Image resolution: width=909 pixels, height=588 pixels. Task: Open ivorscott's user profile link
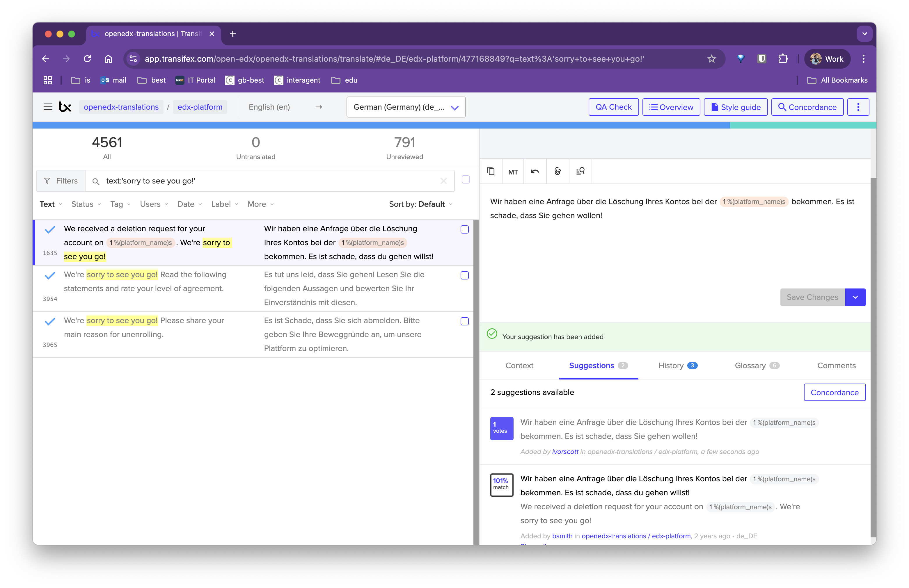[x=565, y=452]
